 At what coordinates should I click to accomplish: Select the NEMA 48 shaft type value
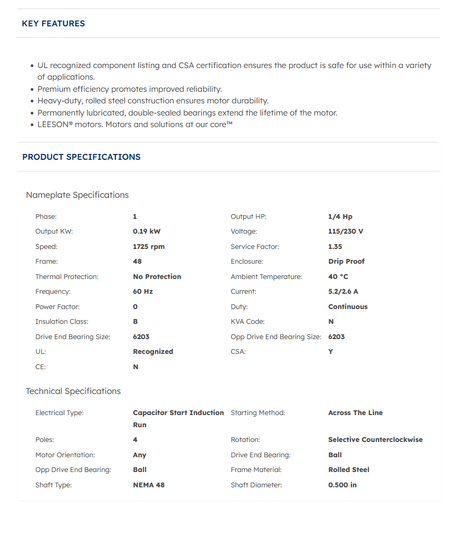point(149,485)
